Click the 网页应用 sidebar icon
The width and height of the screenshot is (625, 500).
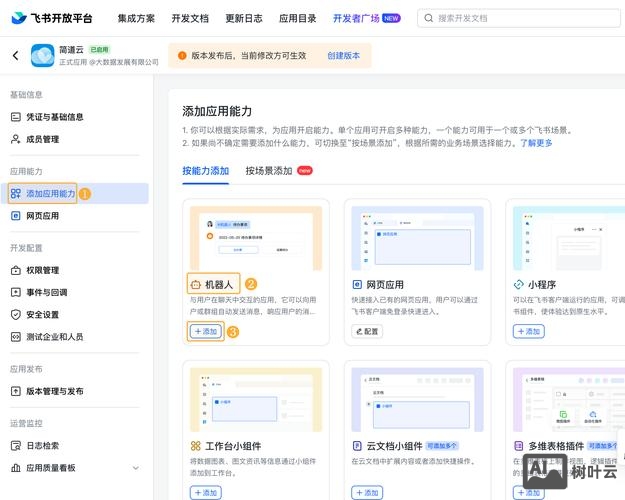[16, 216]
